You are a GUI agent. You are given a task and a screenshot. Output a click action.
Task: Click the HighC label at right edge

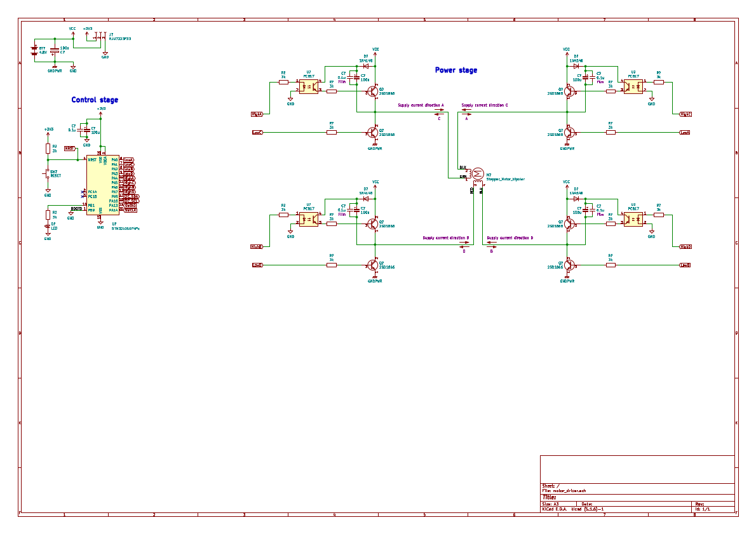(685, 114)
